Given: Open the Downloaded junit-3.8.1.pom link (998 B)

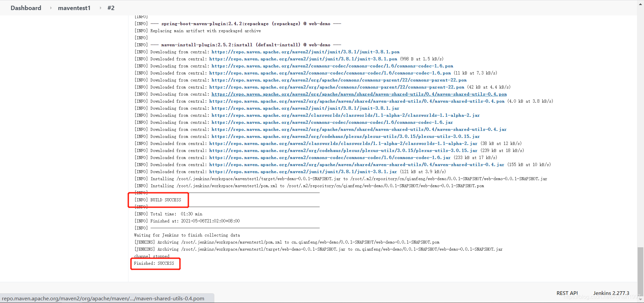Looking at the screenshot, I should tap(303, 59).
